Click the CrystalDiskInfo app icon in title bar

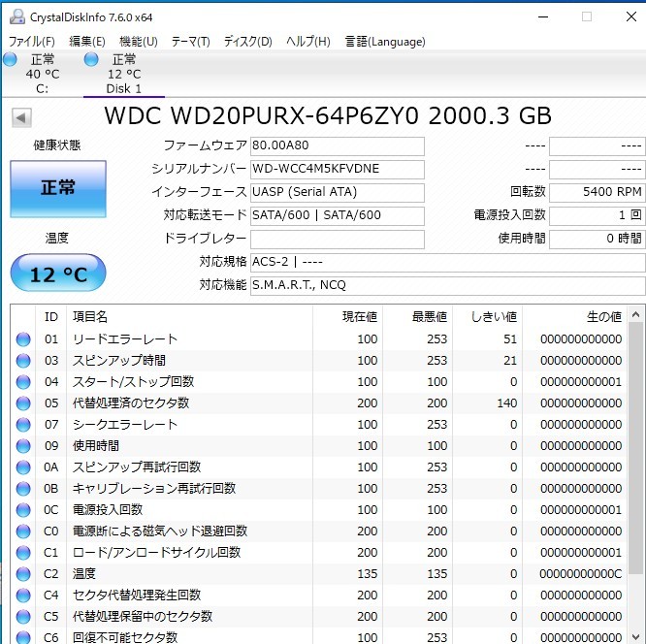[x=17, y=16]
